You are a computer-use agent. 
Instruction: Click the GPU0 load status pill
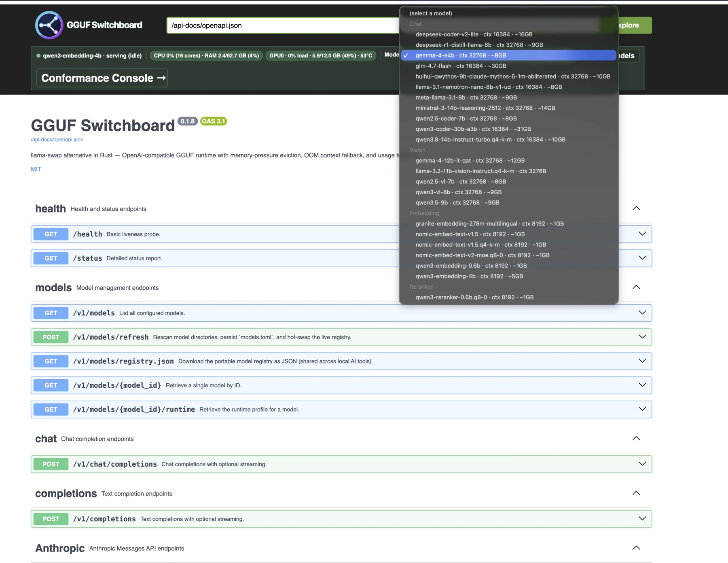(321, 55)
